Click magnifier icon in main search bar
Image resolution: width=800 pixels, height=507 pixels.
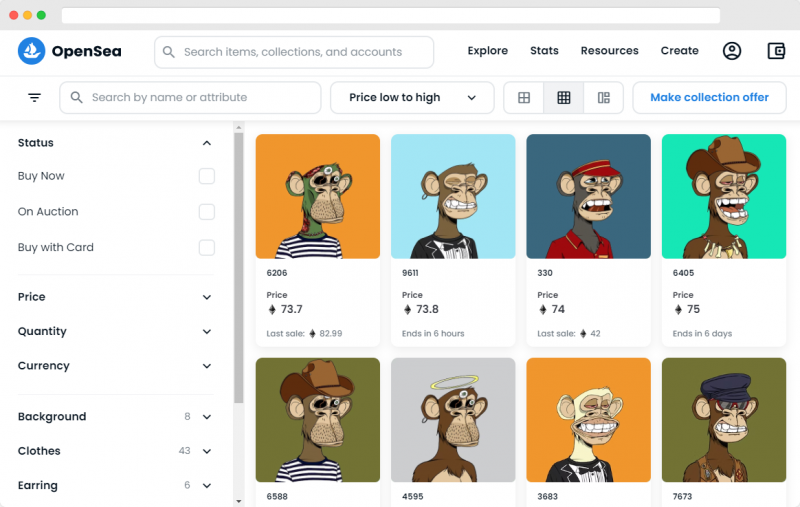168,52
